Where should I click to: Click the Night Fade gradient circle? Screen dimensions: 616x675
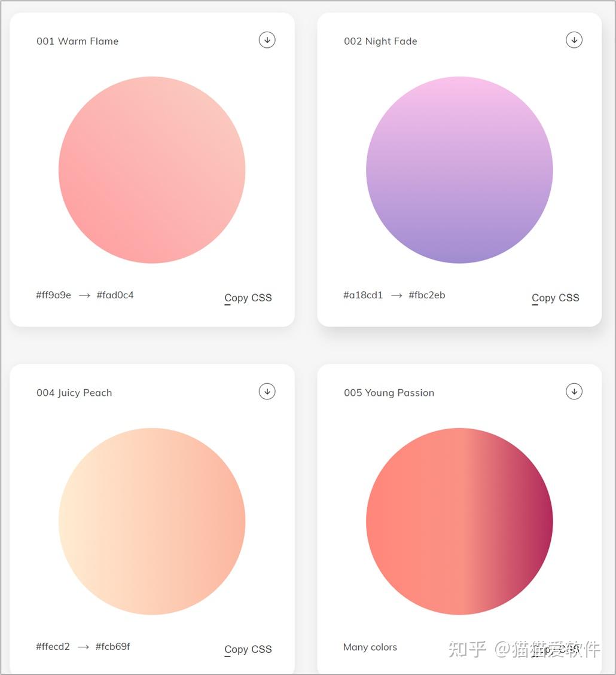point(459,170)
